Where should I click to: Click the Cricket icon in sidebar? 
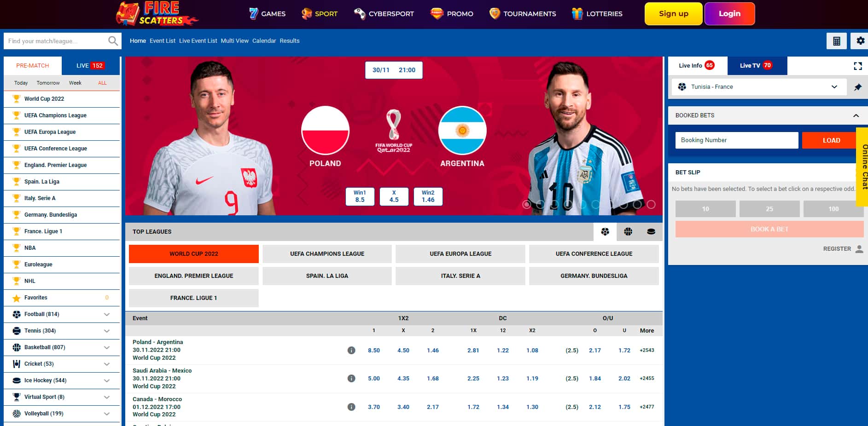[x=17, y=364]
